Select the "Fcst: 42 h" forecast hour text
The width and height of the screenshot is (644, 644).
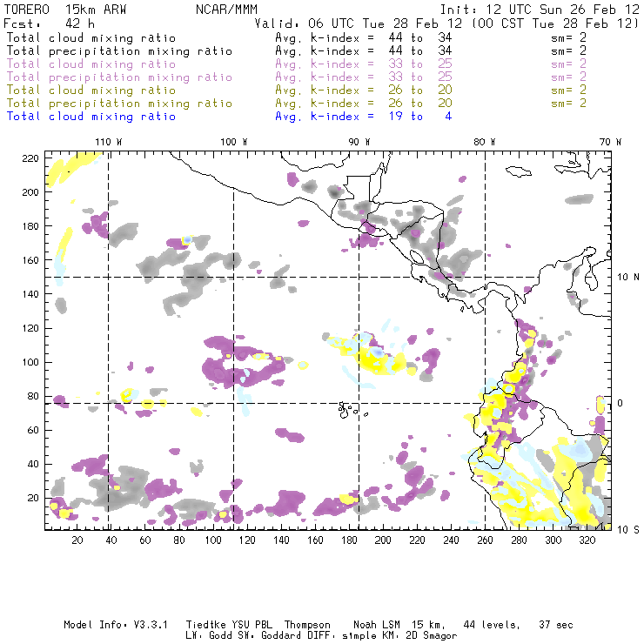[x=50, y=23]
